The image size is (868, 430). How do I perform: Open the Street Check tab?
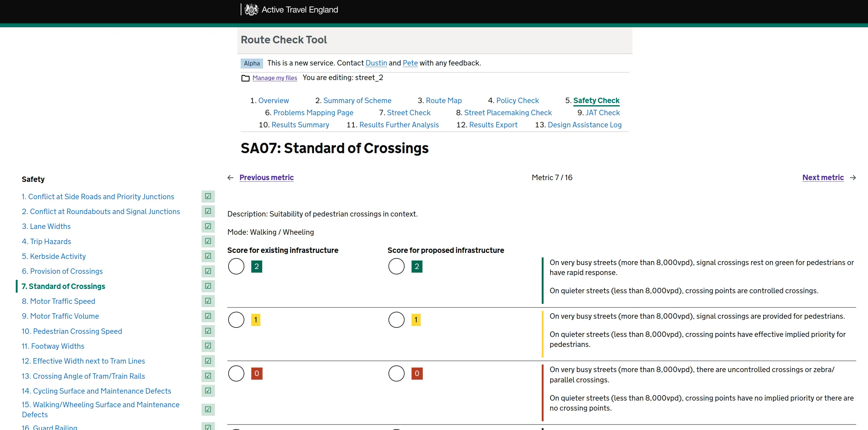(409, 113)
